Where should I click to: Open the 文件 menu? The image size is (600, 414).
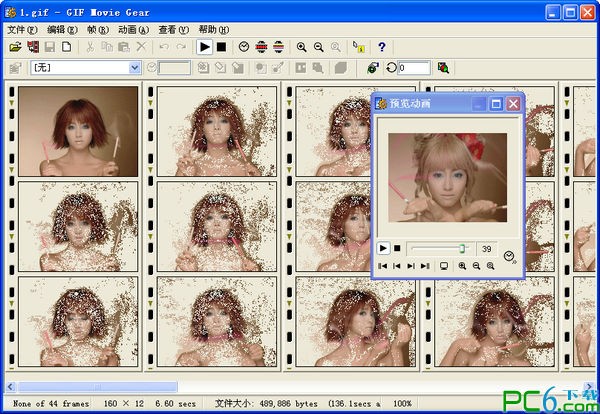tap(23, 29)
